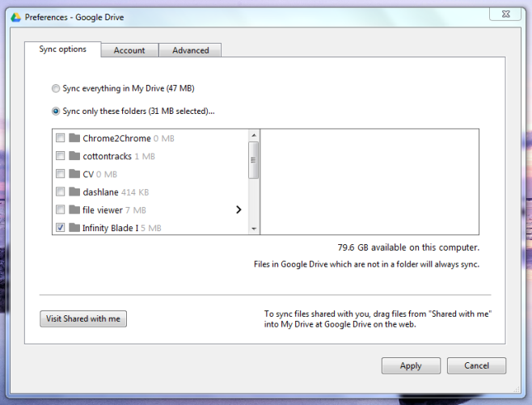The image size is (532, 405).
Task: Select the dashlane folder name
Action: pos(101,192)
